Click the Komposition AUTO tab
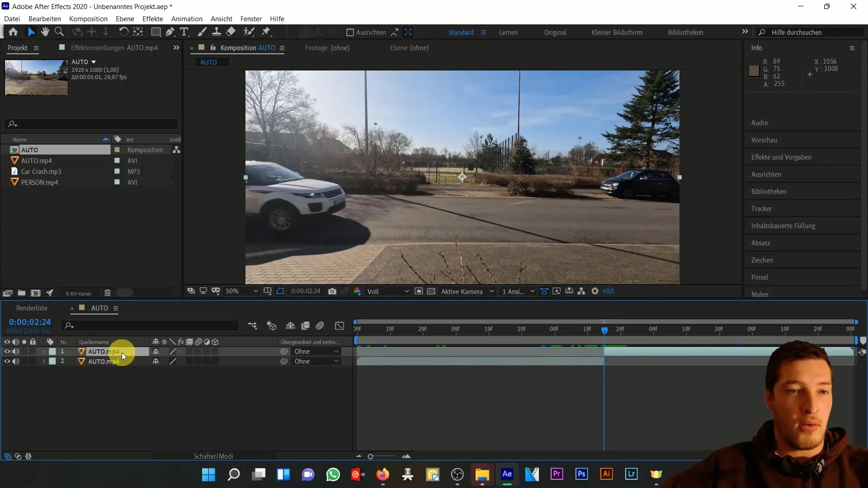Screen dimensions: 868x488 pos(247,47)
